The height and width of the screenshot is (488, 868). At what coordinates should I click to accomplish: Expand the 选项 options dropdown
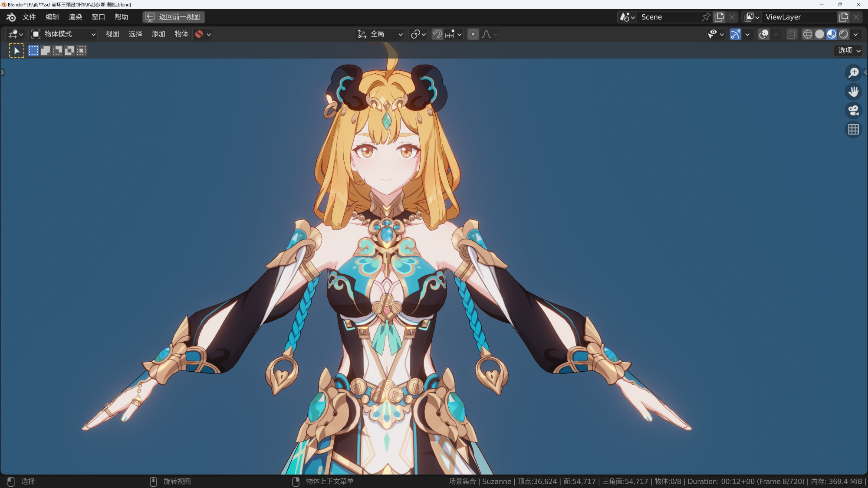(849, 51)
